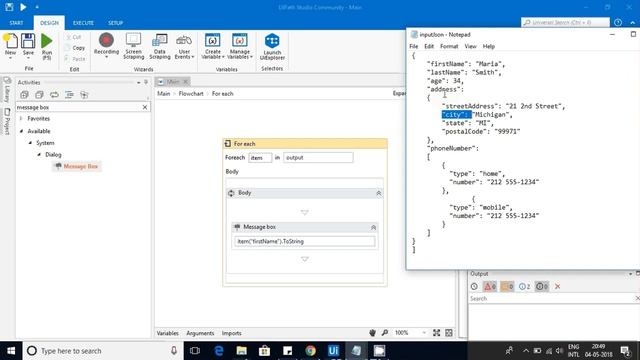
Task: Edit the item("firstName").ToString expression field
Action: (304, 242)
